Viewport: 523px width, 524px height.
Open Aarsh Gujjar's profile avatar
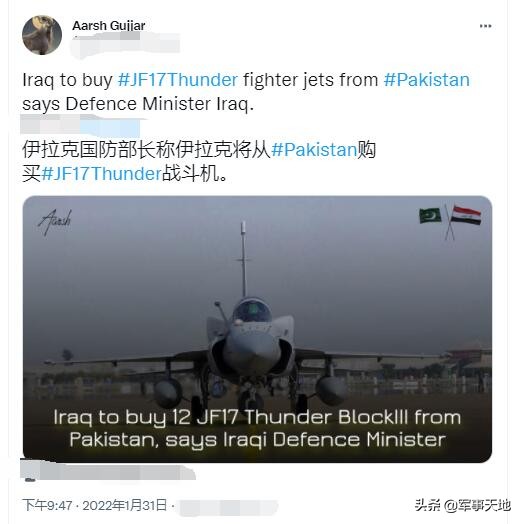coord(42,35)
